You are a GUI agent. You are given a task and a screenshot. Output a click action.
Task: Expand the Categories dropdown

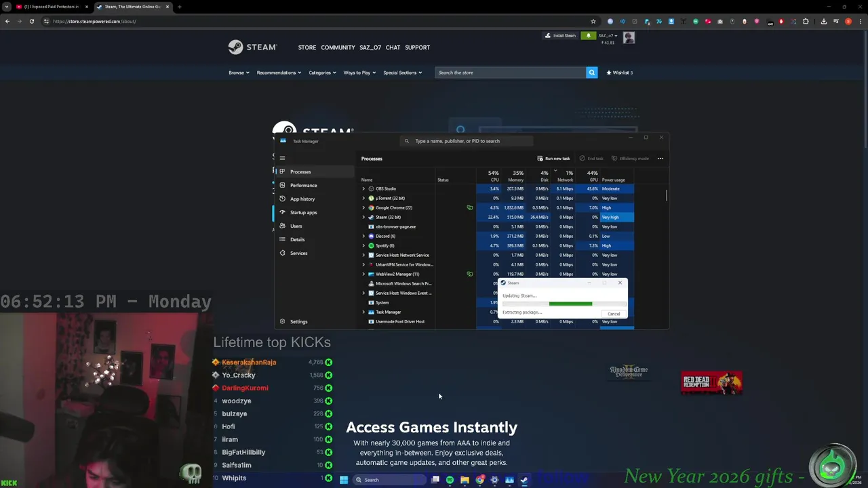point(322,73)
